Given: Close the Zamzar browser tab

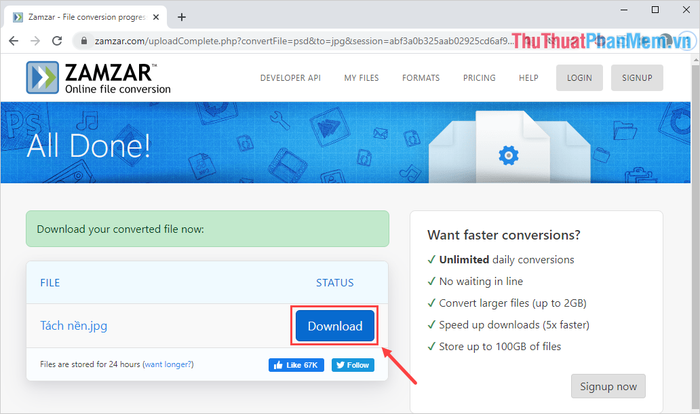Looking at the screenshot, I should coord(156,17).
